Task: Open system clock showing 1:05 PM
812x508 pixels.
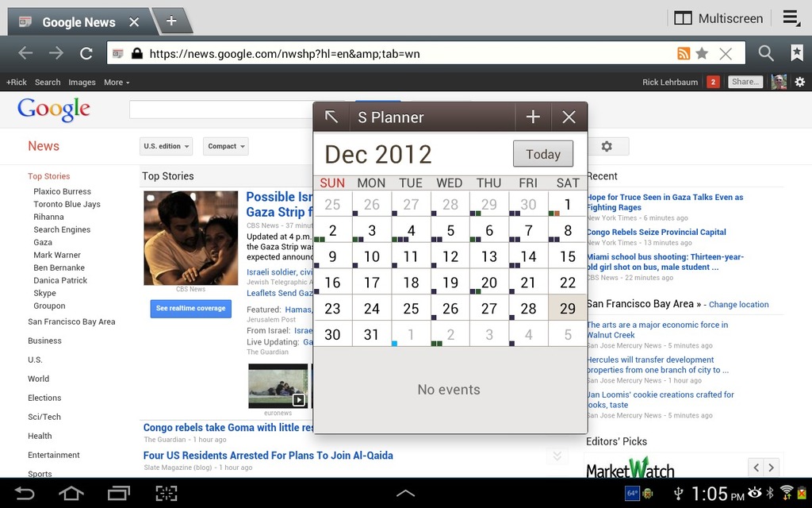Action: [x=718, y=494]
